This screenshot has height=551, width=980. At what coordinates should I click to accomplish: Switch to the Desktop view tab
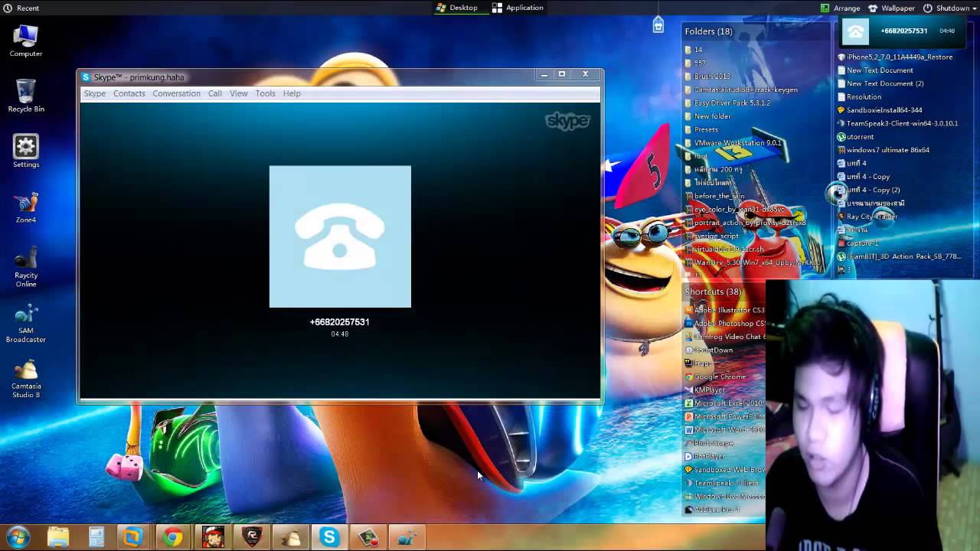457,8
